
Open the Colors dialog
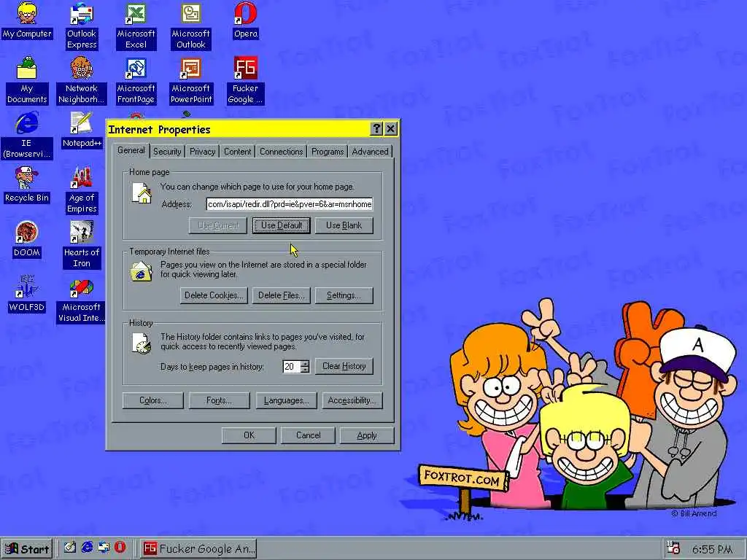pyautogui.click(x=153, y=400)
